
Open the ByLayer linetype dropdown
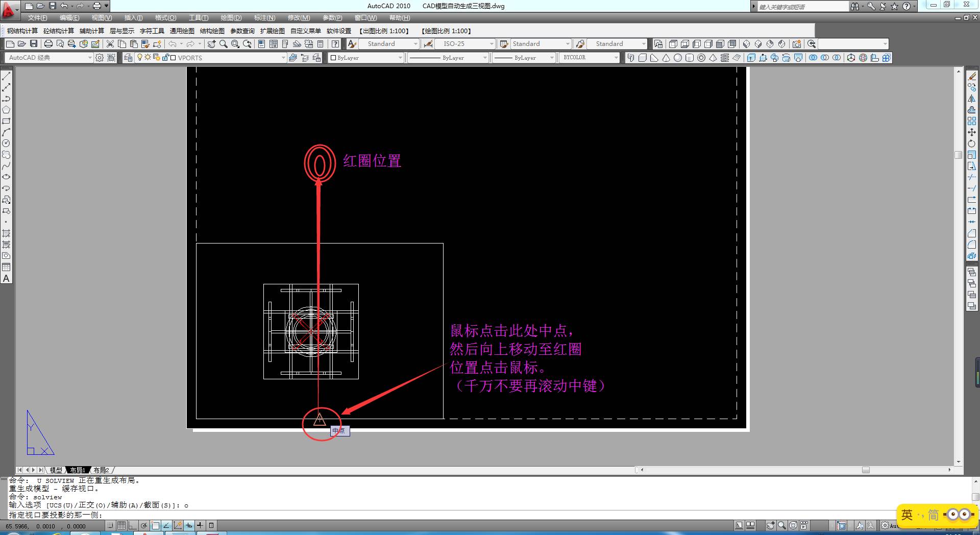coord(449,58)
